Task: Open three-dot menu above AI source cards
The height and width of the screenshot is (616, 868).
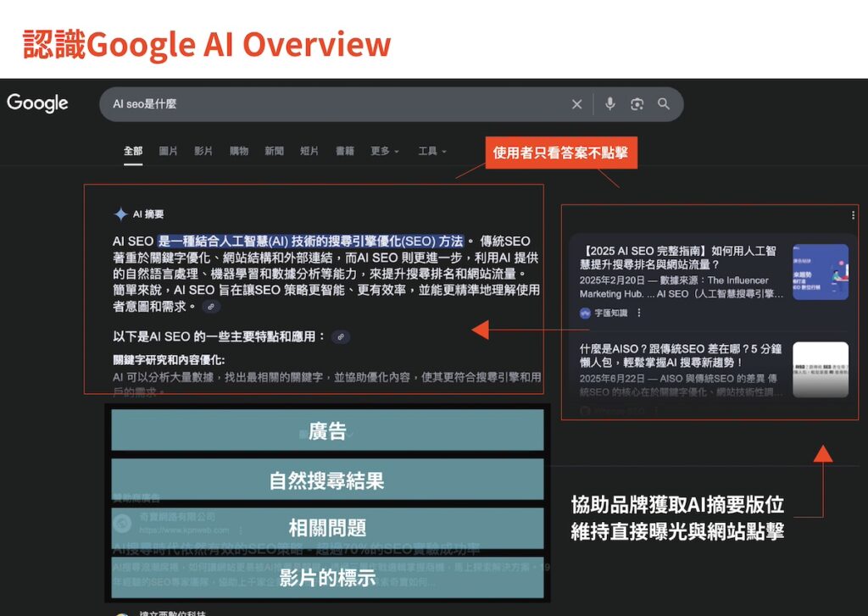Action: (853, 214)
